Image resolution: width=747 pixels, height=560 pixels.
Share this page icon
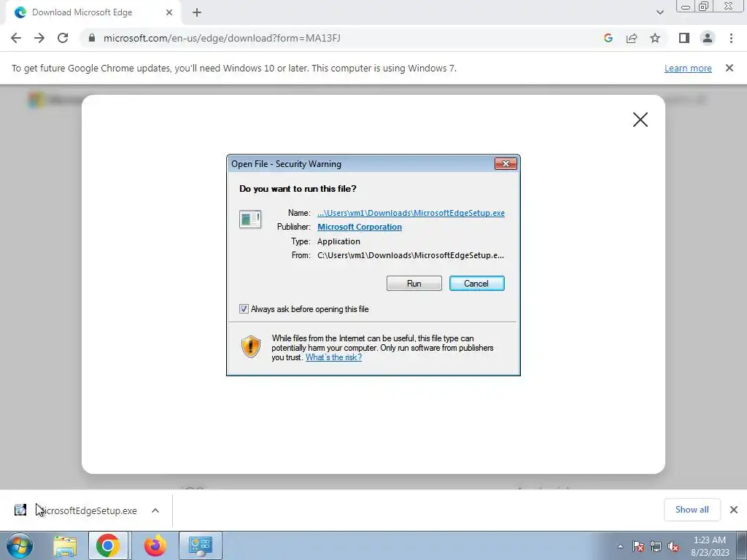632,38
